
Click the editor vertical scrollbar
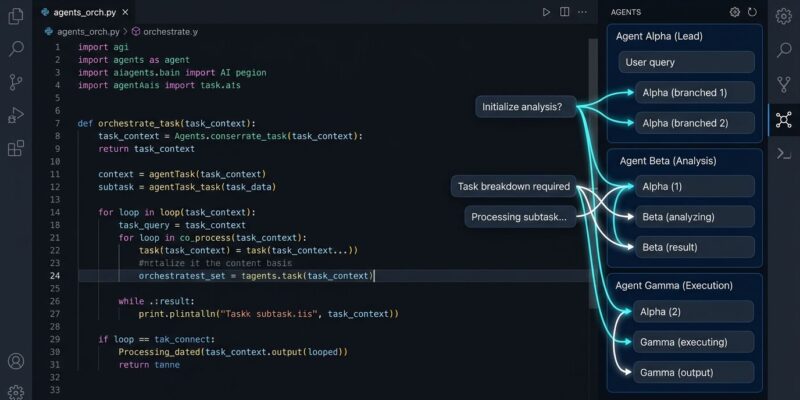[x=593, y=173]
